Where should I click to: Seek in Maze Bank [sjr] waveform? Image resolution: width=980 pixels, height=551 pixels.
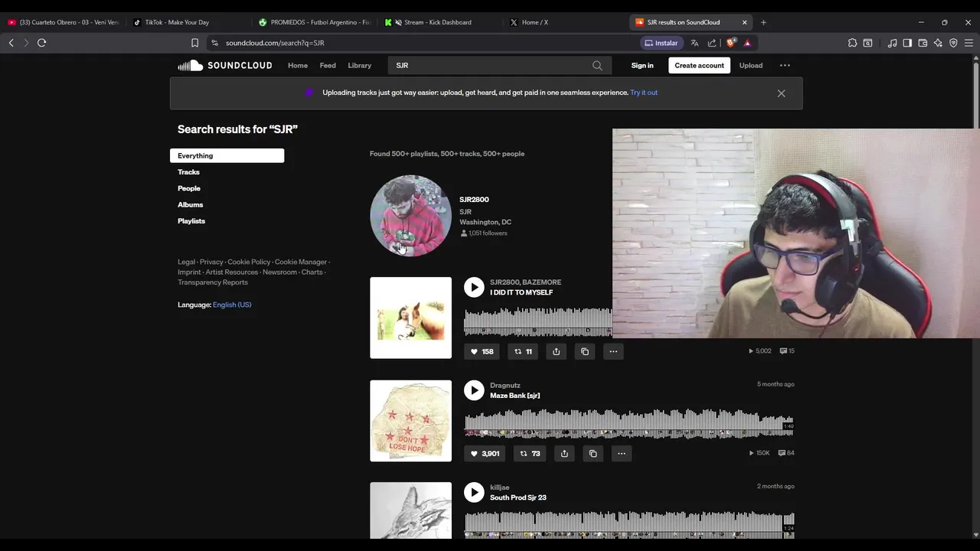(629, 424)
